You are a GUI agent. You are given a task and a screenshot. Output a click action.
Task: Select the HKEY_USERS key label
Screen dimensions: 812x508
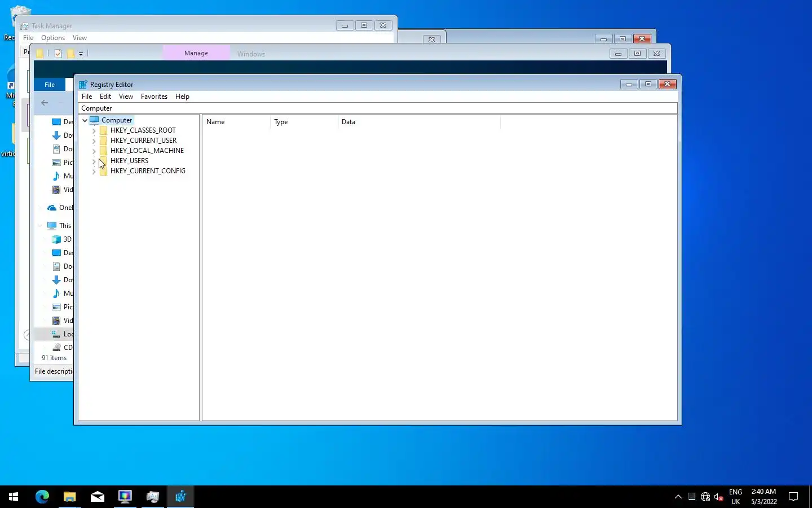[129, 161]
